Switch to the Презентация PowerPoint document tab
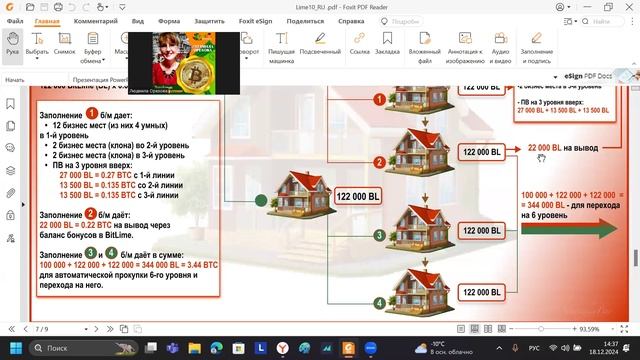The height and width of the screenshot is (360, 640). point(100,80)
